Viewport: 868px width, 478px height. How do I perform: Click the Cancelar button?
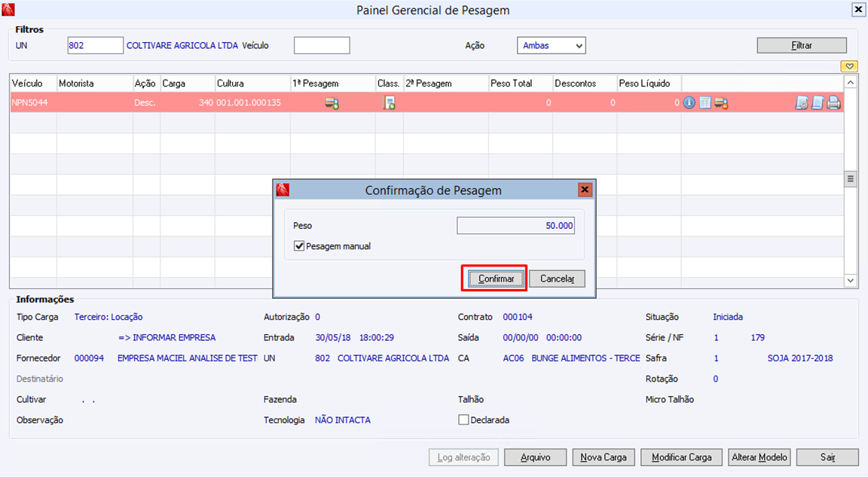point(557,279)
